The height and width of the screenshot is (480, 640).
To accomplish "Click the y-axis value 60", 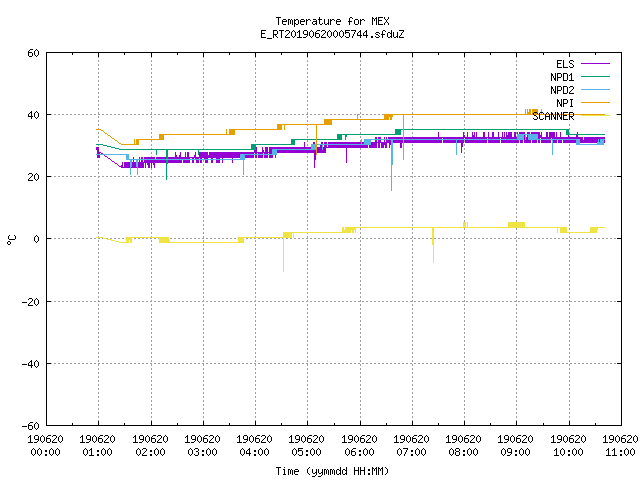I will pyautogui.click(x=33, y=53).
